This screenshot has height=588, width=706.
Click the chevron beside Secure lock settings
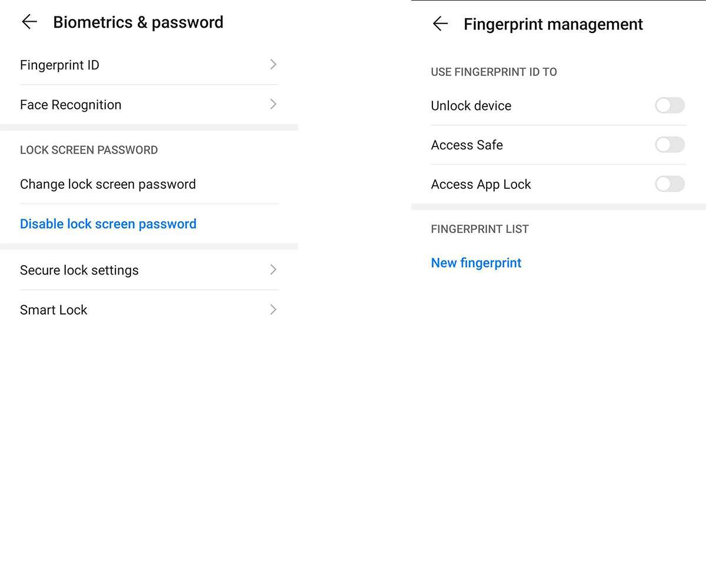273,270
